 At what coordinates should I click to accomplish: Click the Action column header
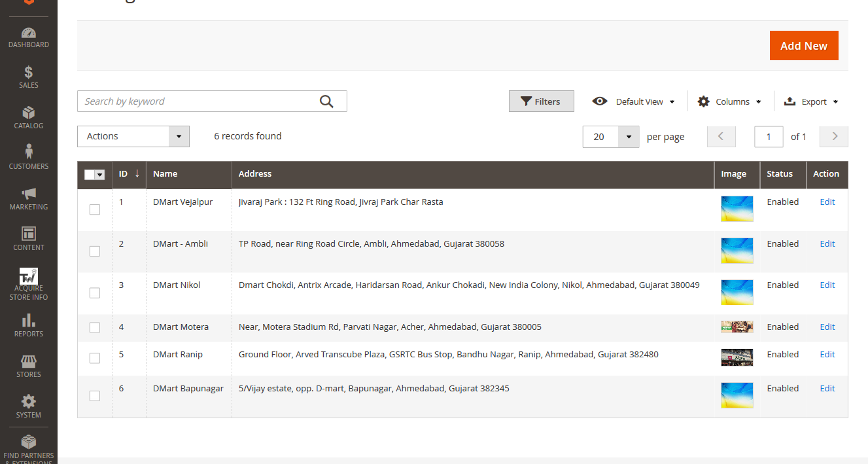[x=826, y=173]
